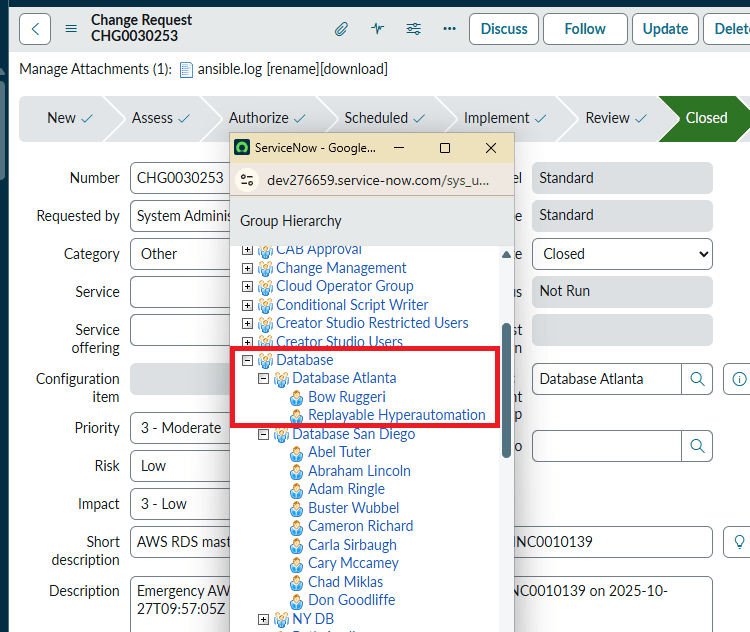Open the activity stream pulse icon

(x=377, y=29)
